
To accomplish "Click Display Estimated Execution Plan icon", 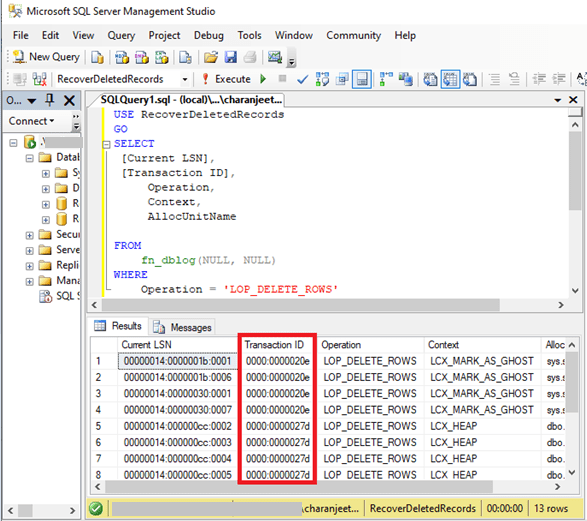I will pos(322,79).
